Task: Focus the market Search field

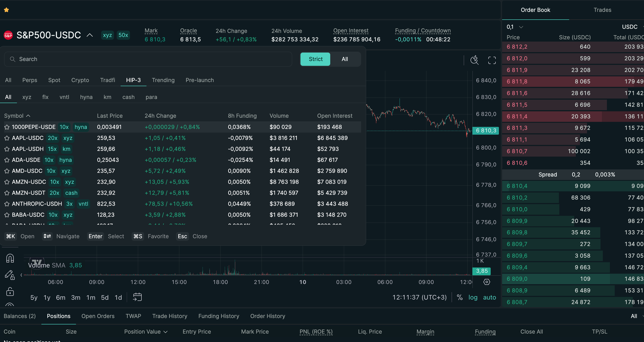Action: coord(148,59)
